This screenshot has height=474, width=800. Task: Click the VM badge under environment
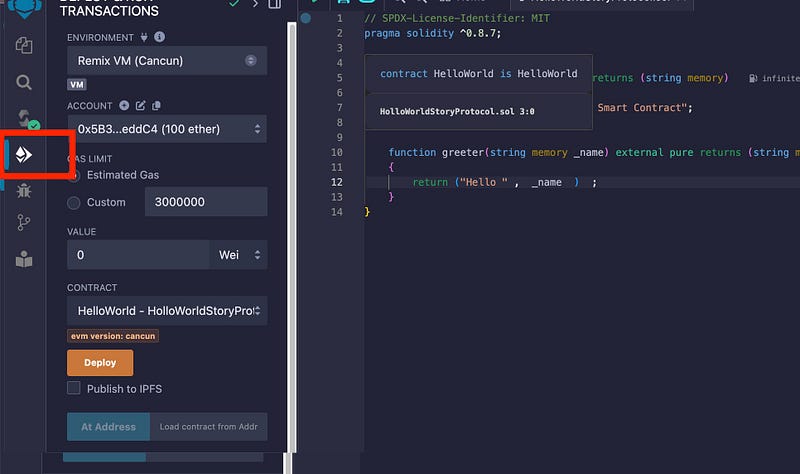[x=77, y=85]
